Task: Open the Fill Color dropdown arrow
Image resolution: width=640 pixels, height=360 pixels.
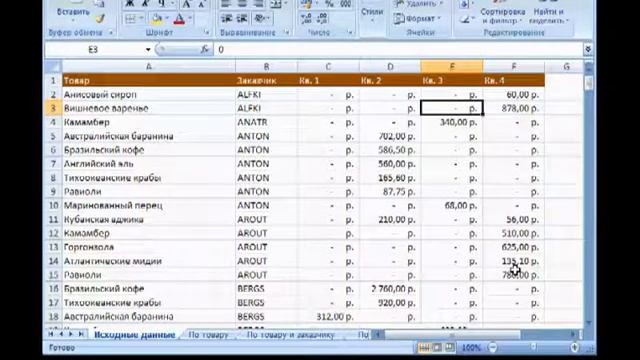Action: [x=167, y=19]
